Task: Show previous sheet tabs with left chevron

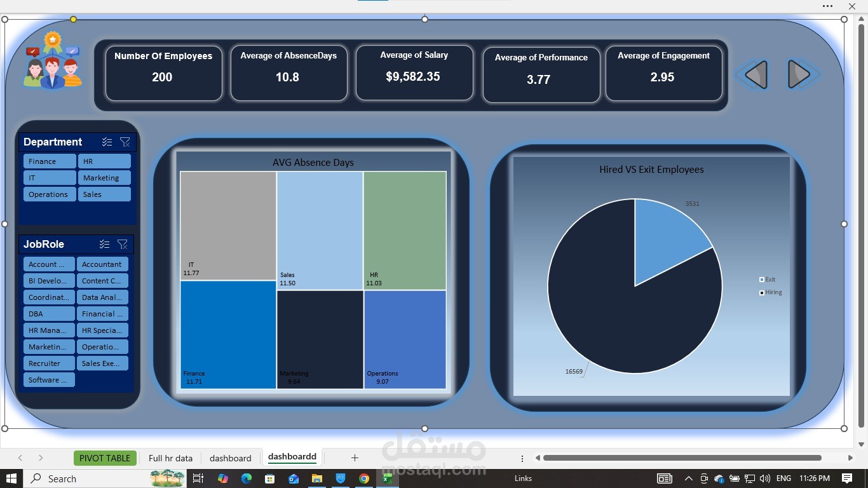Action: [20, 457]
